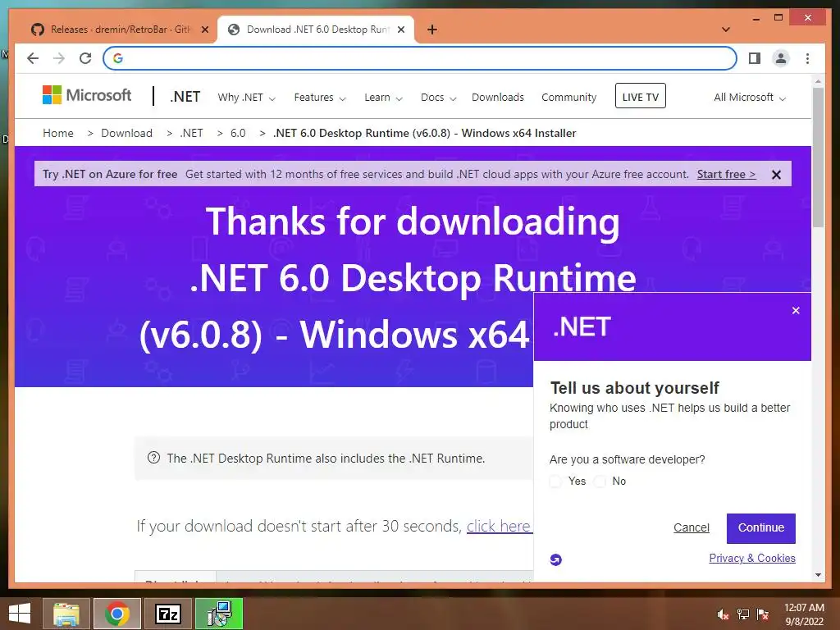Close the Download .NET 6.0 tab
Image resolution: width=840 pixels, height=630 pixels.
click(400, 30)
